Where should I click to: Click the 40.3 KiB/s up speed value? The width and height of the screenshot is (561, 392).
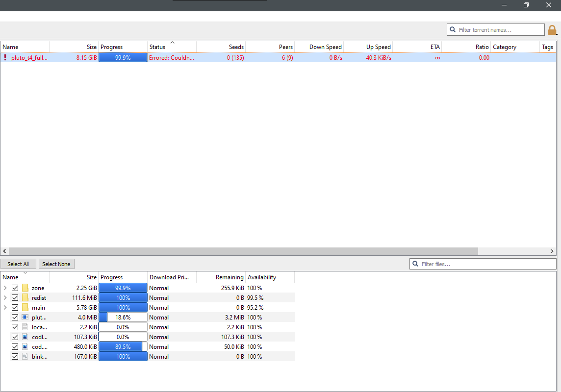pos(379,57)
